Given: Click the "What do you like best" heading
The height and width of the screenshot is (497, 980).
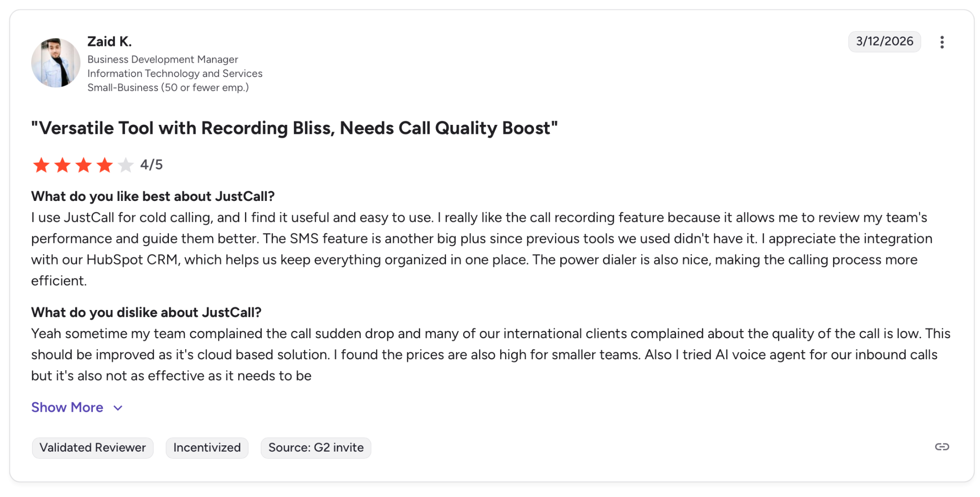Looking at the screenshot, I should click(x=153, y=197).
